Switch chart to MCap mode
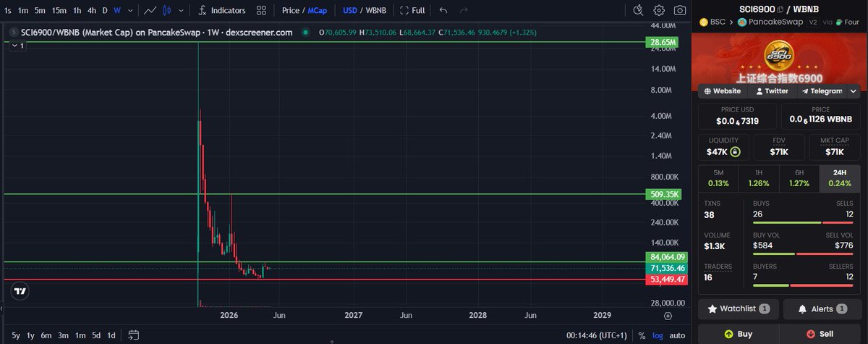The height and width of the screenshot is (344, 868). pos(318,10)
